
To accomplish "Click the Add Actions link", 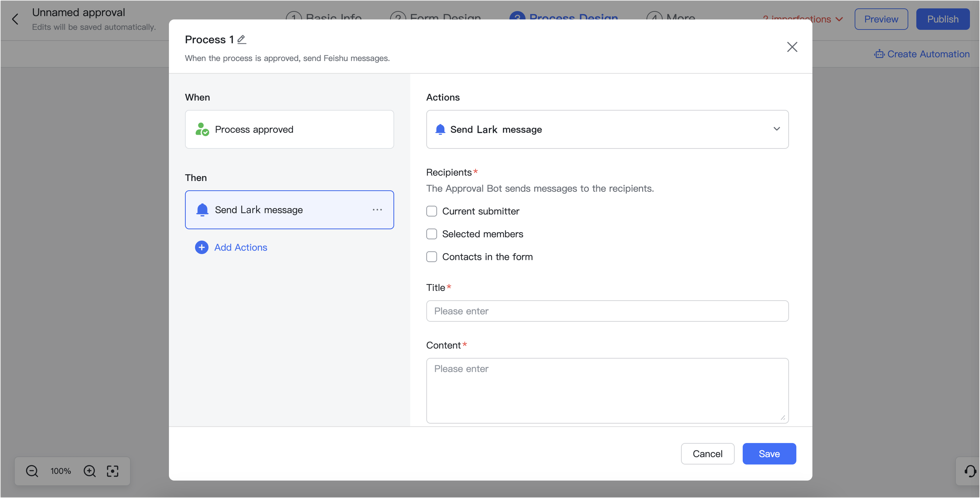I will [240, 247].
